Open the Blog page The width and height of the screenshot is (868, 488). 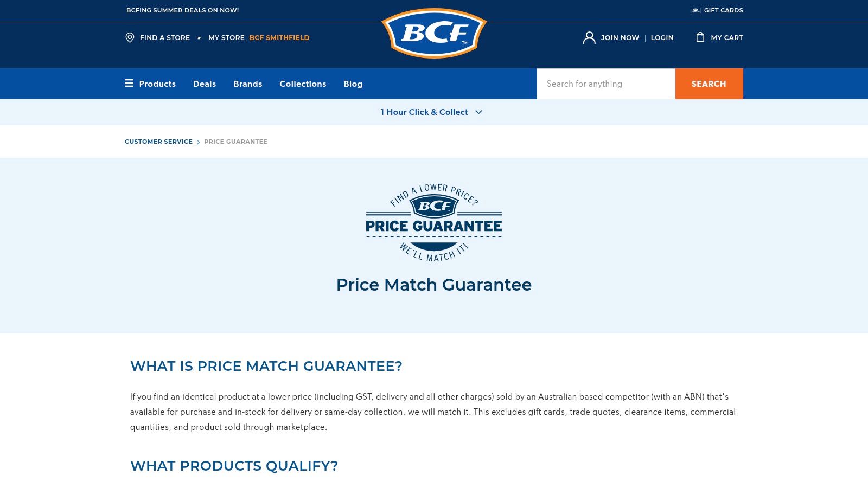coord(353,84)
